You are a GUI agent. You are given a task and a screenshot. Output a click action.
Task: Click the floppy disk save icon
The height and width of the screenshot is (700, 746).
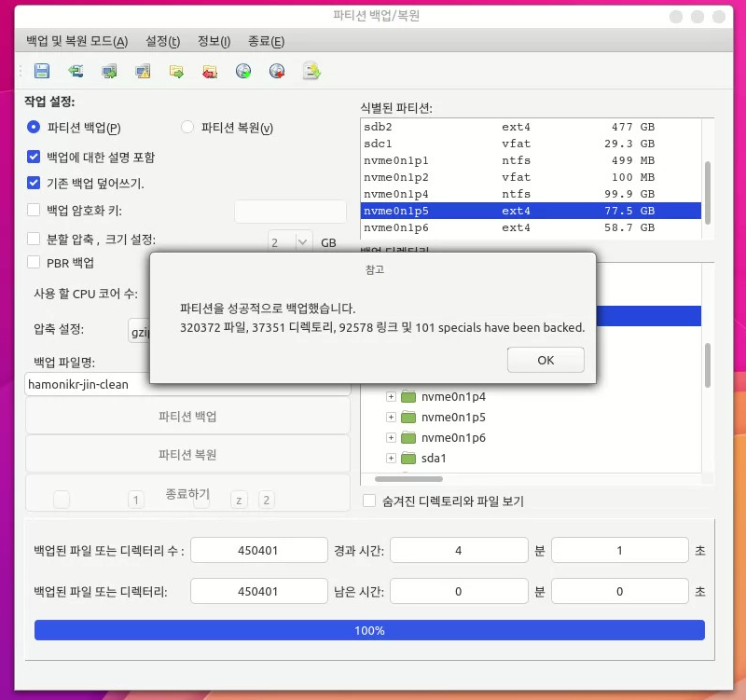(42, 71)
